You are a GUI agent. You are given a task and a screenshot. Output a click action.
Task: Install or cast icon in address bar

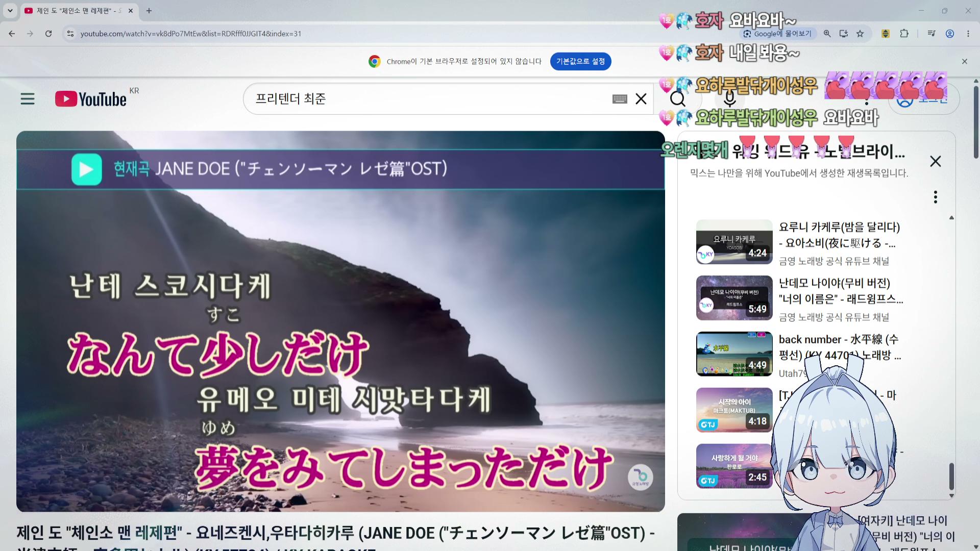click(844, 34)
